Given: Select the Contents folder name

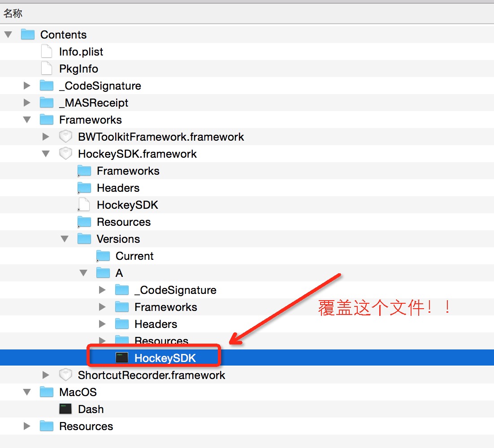Looking at the screenshot, I should [63, 34].
